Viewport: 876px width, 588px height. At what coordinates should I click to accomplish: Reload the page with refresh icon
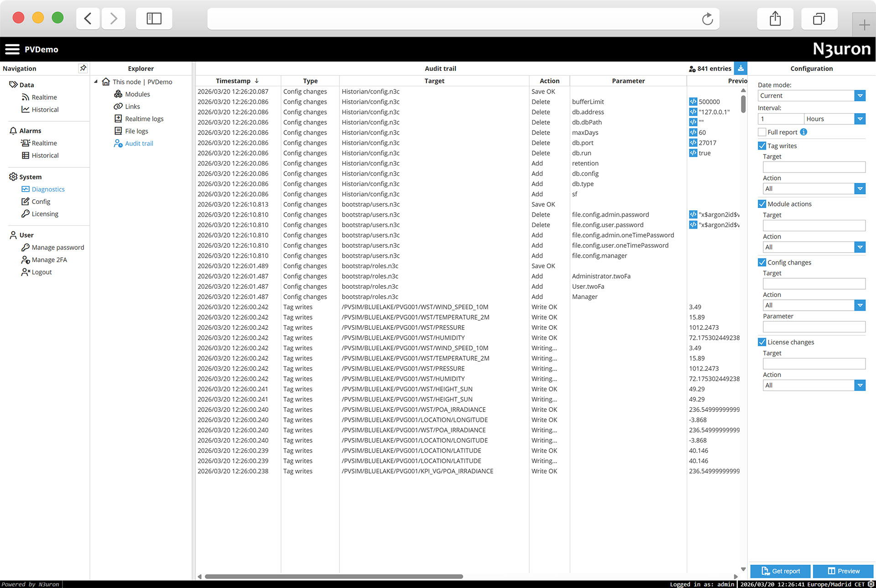pyautogui.click(x=707, y=19)
